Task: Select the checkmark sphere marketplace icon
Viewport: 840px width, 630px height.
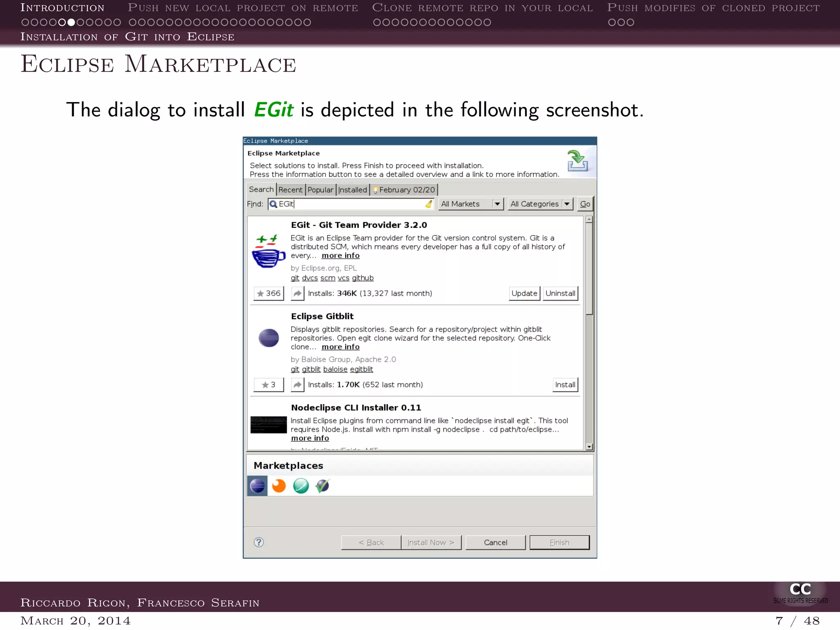Action: (322, 486)
